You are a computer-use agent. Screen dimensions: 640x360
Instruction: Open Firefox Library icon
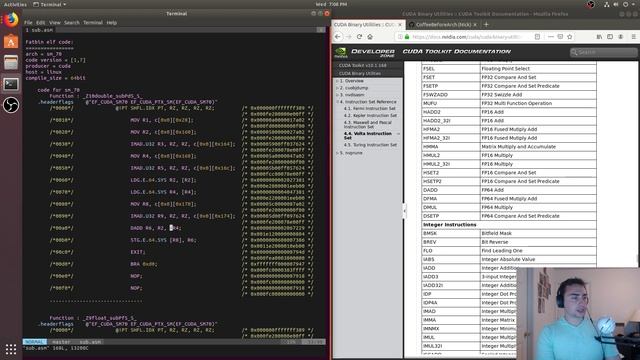click(x=599, y=37)
